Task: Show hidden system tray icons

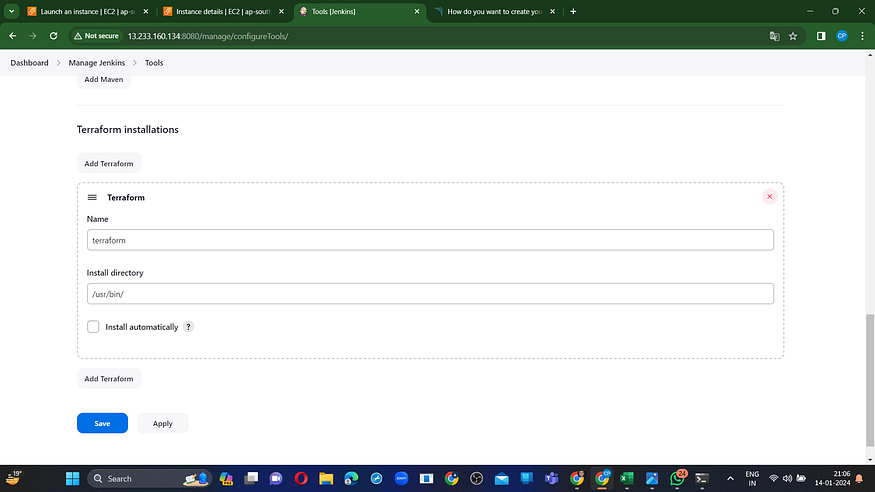Action: (730, 479)
